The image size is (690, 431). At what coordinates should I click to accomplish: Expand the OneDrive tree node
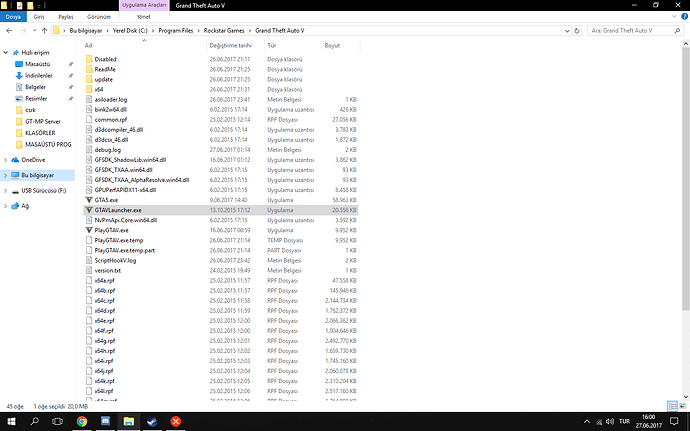[5, 160]
